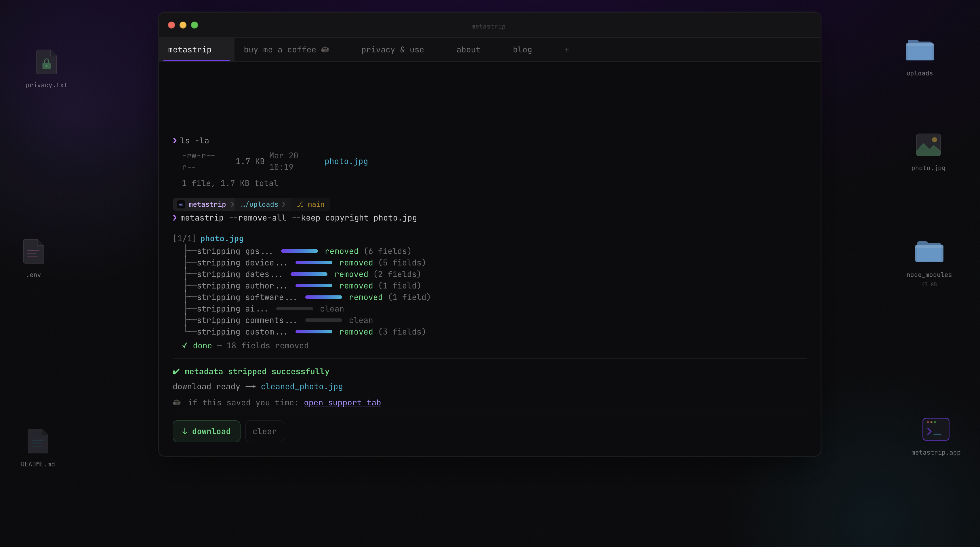
Task: Click the 'stripping comments...' row
Action: pos(279,320)
